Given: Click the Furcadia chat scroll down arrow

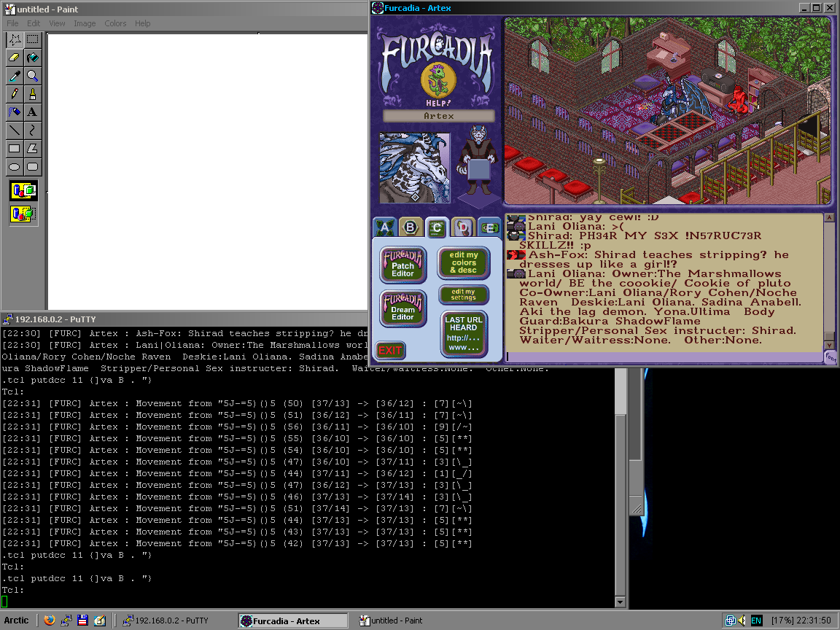Looking at the screenshot, I should point(829,346).
